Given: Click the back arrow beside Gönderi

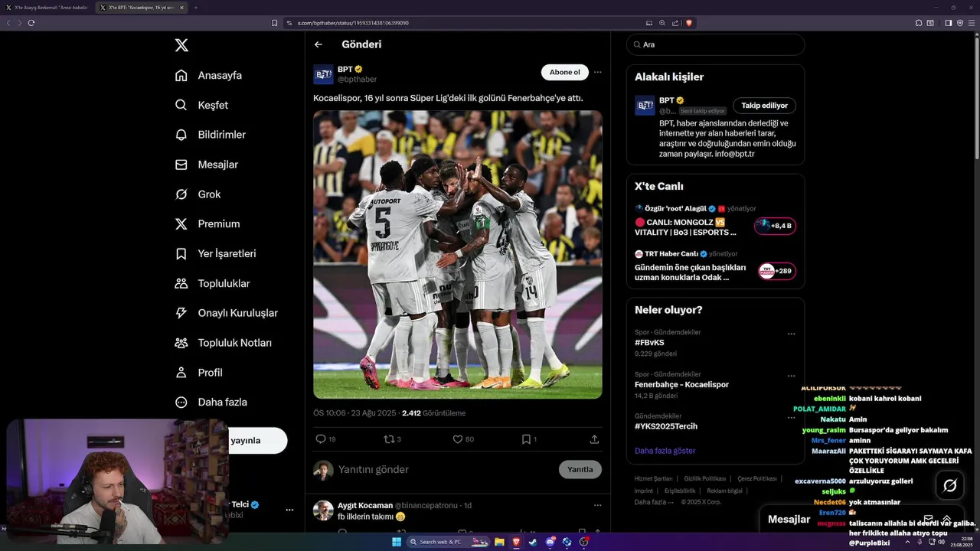Looking at the screenshot, I should [318, 44].
